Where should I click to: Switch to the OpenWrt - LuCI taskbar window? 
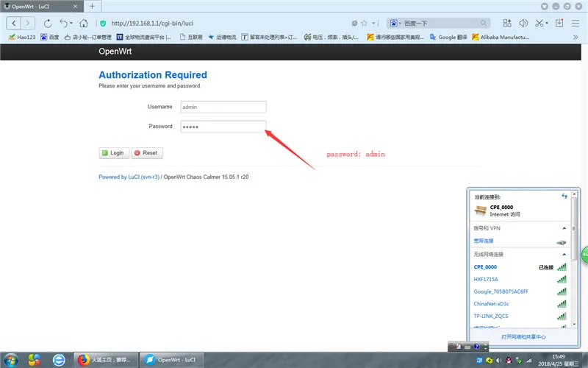(x=172, y=360)
